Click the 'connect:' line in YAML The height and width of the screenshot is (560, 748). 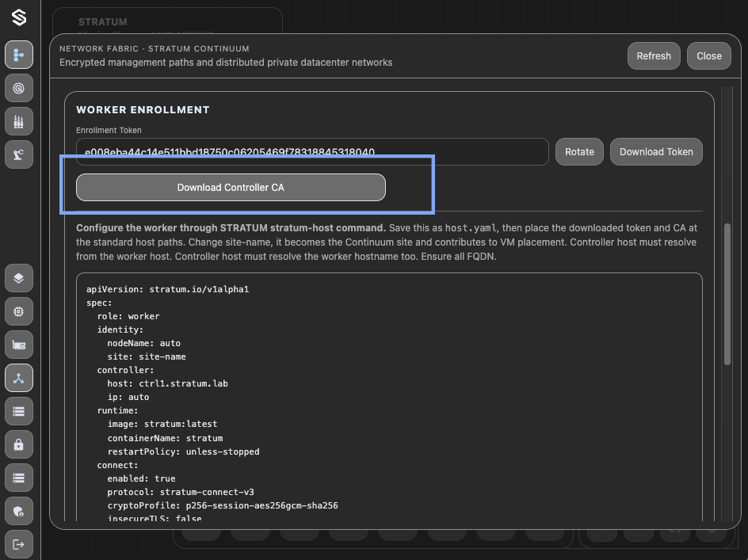coord(117,465)
